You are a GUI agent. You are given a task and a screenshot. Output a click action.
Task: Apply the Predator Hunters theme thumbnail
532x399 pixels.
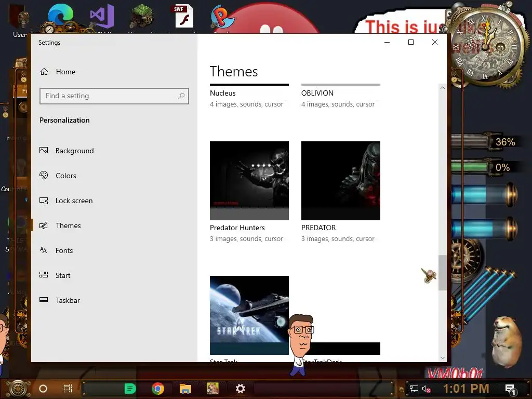coord(249,180)
